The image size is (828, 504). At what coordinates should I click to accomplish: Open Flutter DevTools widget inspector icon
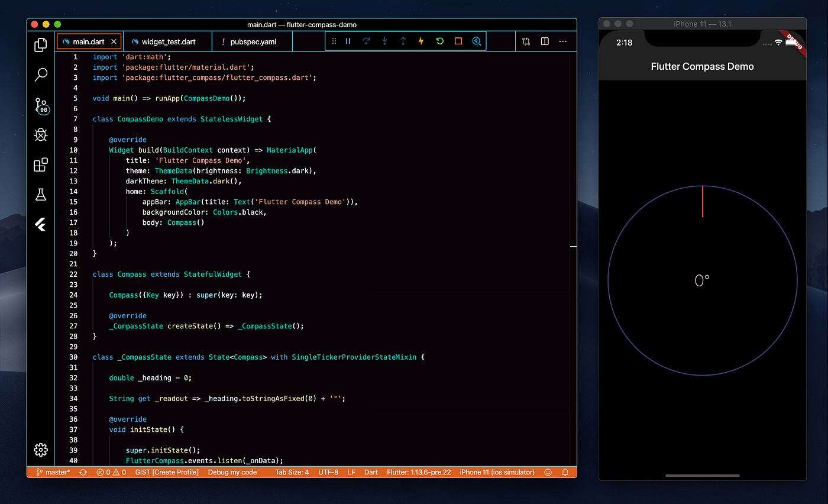point(477,41)
